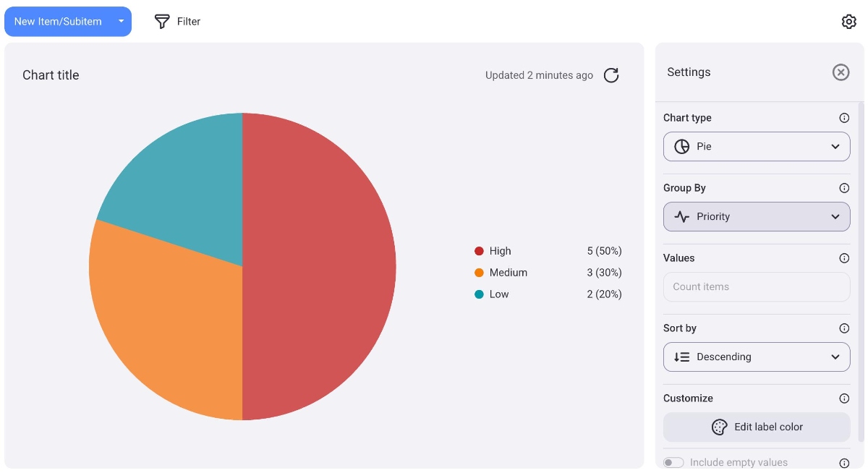868x473 pixels.
Task: Open the Filter option
Action: 178,22
